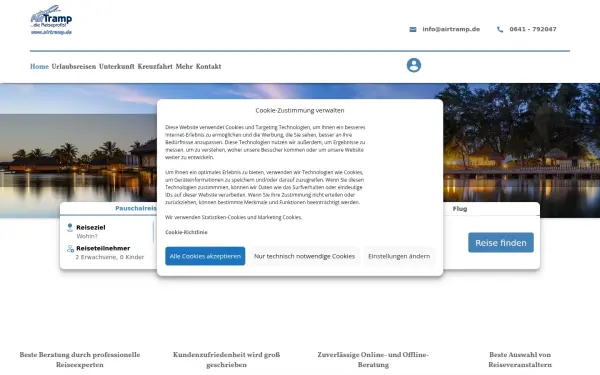600x375 pixels.
Task: Click the Zuverlässige Online- und Offline-Beratung text
Action: pyautogui.click(x=373, y=360)
